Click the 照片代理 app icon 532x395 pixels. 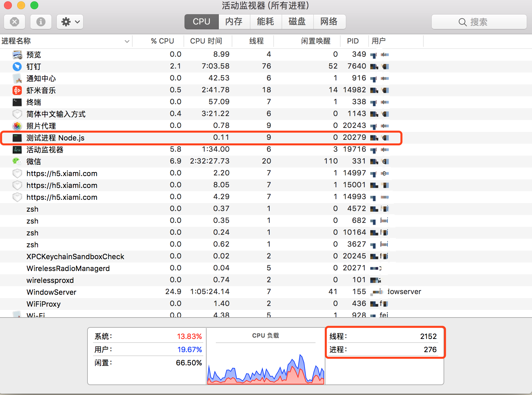[x=17, y=126]
